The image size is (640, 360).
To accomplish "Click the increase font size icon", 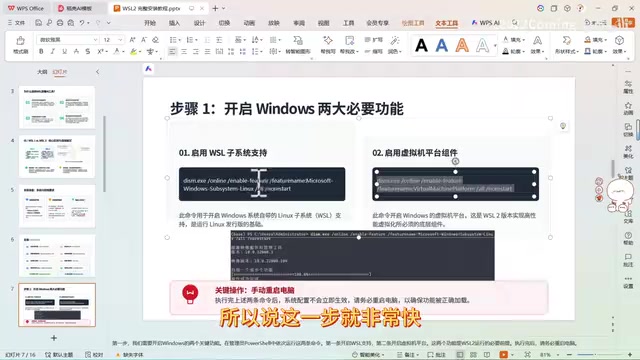I will [x=132, y=40].
